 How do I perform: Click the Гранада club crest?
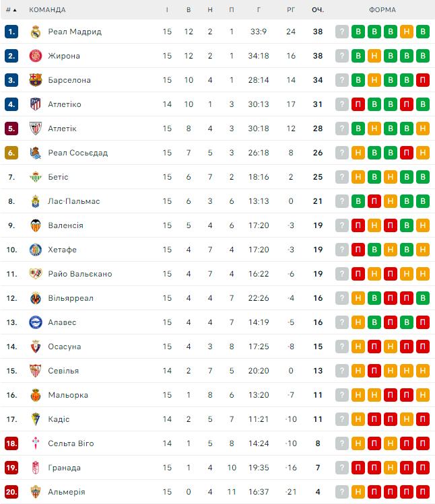[x=36, y=468]
